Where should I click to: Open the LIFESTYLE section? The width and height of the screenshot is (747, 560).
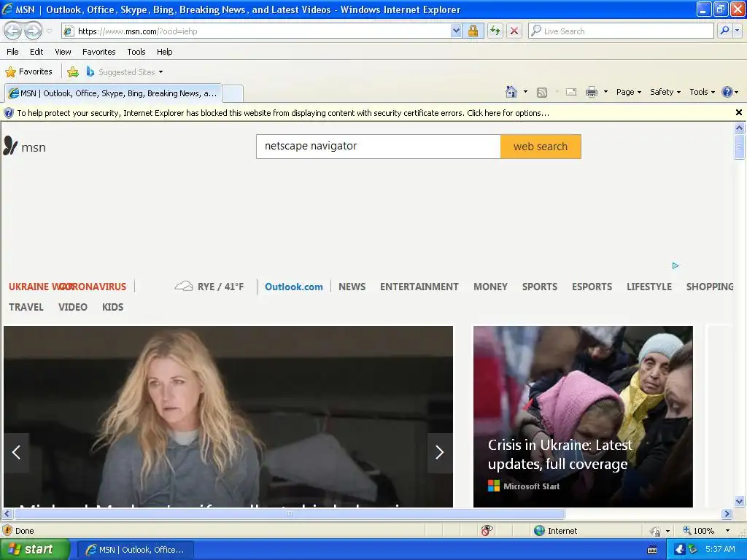point(649,287)
